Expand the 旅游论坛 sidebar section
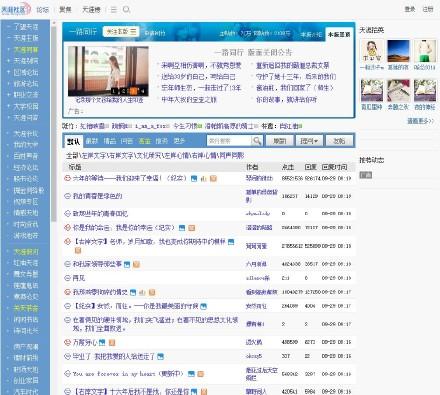The height and width of the screenshot is (395, 440). [x=9, y=84]
